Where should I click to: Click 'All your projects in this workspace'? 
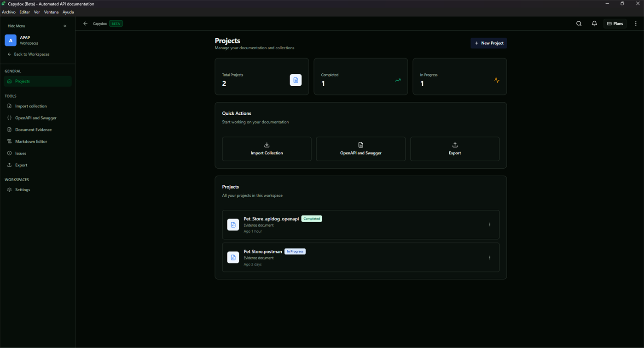tap(252, 195)
